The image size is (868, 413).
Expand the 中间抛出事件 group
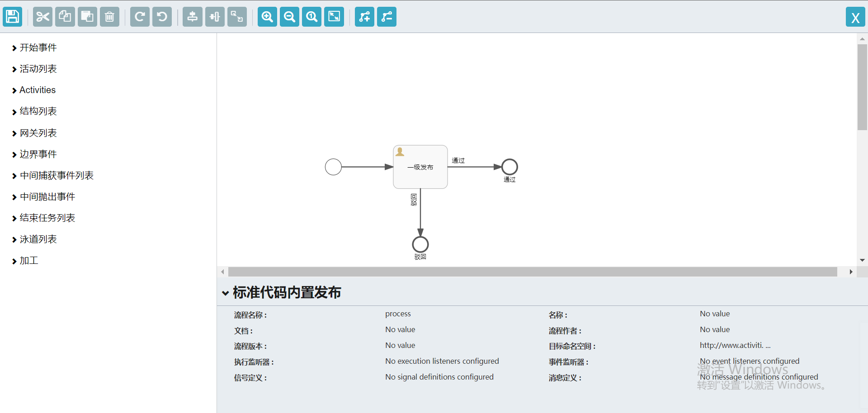(x=43, y=197)
